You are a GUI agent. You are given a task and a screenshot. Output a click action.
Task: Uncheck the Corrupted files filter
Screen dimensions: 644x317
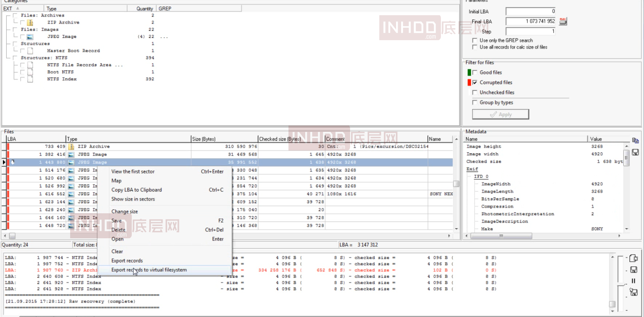pos(474,83)
